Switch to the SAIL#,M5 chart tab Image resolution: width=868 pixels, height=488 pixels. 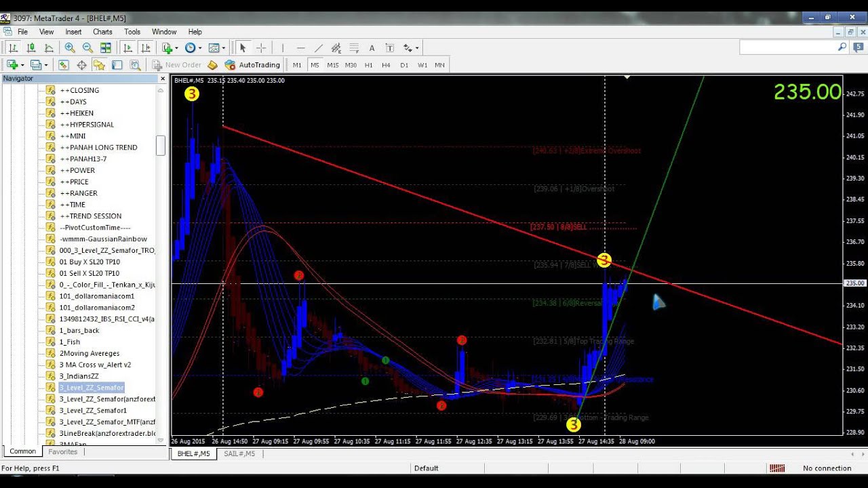point(239,453)
